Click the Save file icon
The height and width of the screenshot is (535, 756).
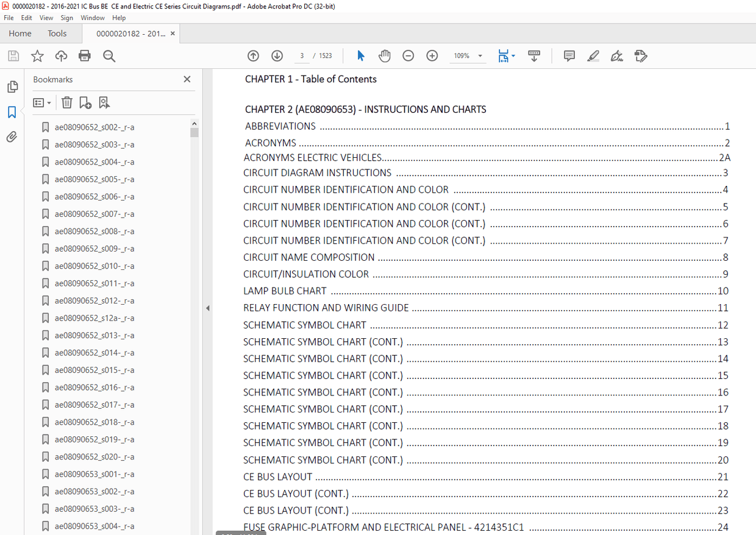(13, 56)
